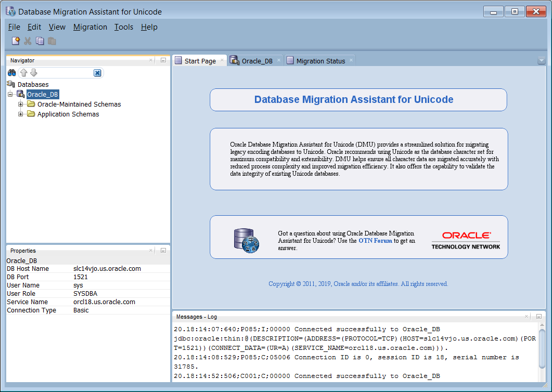
Task: Open the Tools menu
Action: point(124,27)
